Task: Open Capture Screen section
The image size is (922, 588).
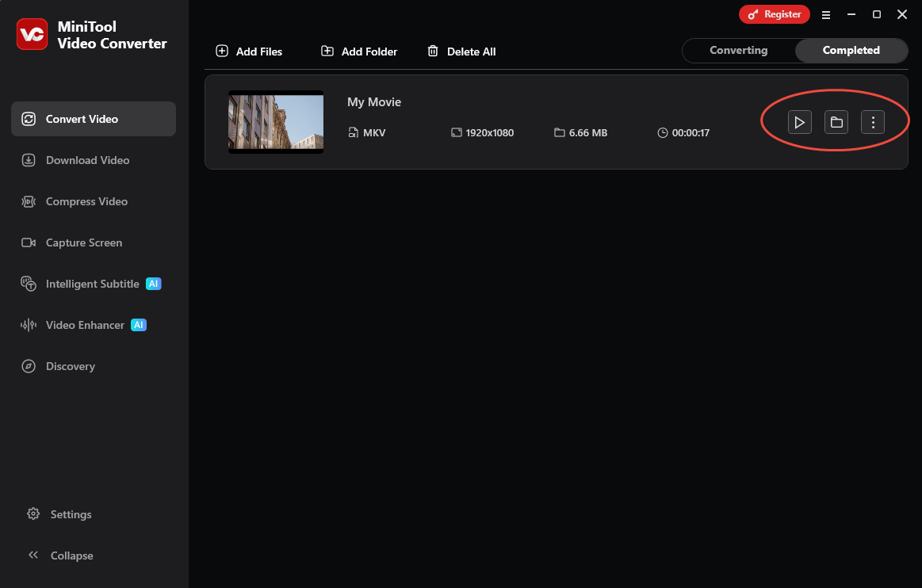Action: click(x=94, y=242)
